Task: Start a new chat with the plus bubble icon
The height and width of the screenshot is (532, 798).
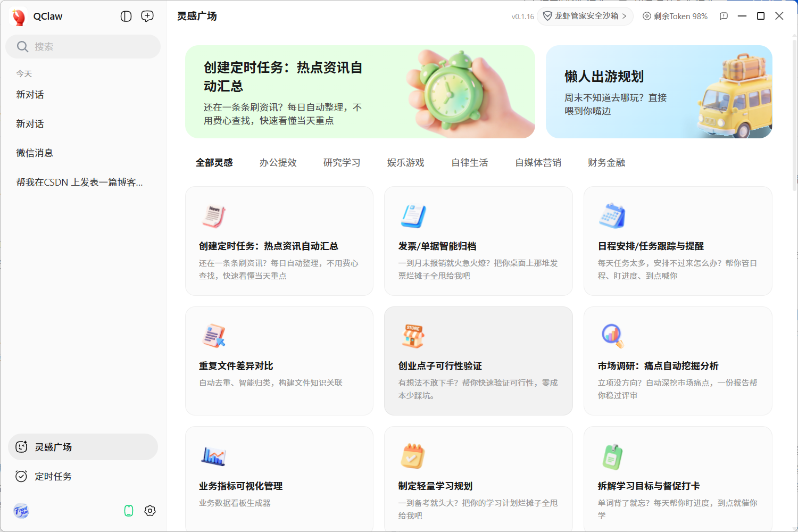Action: coord(147,16)
